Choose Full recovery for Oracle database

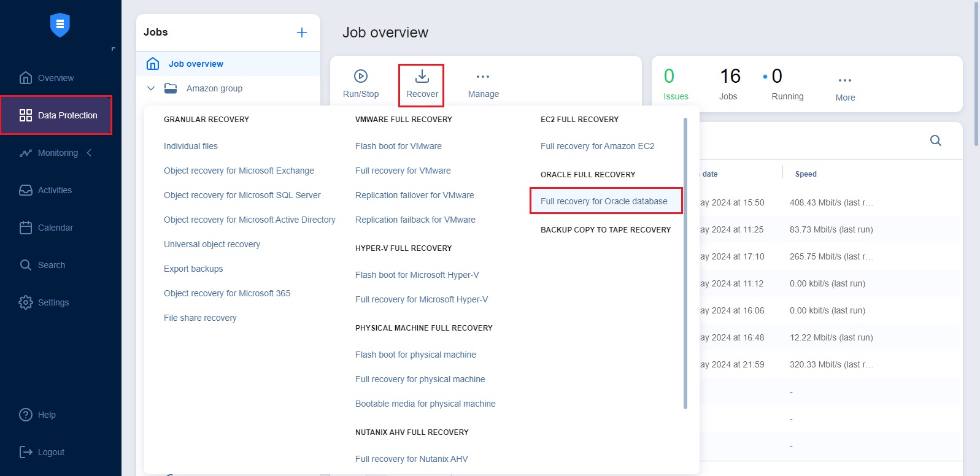click(x=604, y=201)
